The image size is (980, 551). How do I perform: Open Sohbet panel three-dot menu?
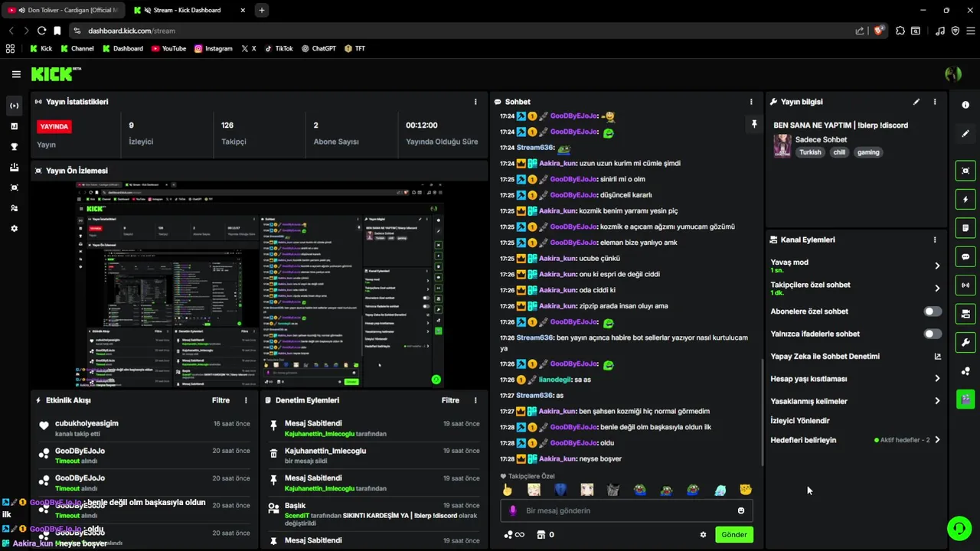coord(751,102)
